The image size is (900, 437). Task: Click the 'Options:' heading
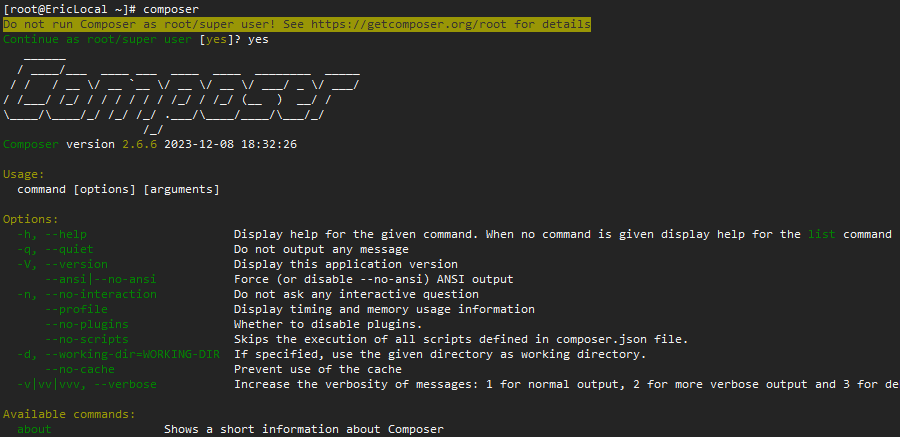coord(30,219)
